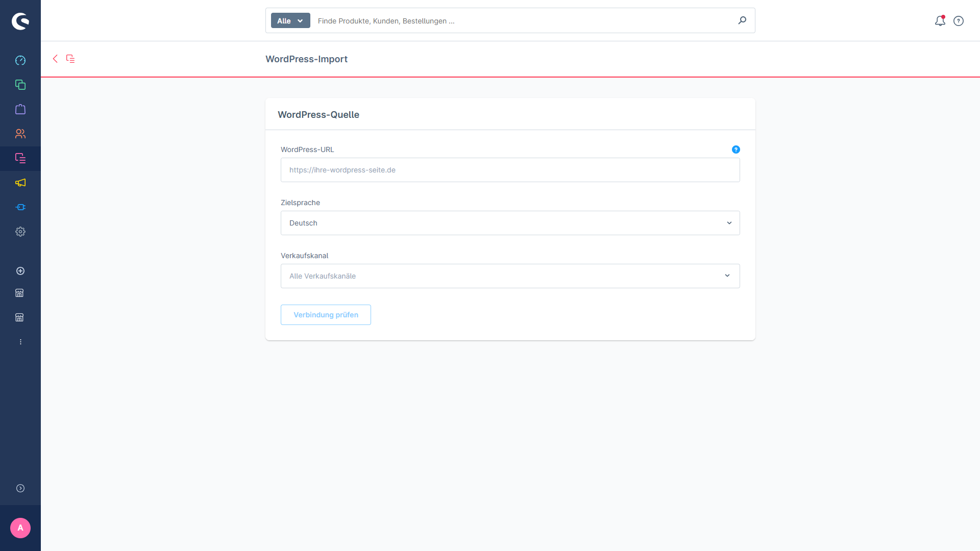Open the Customers icon in the sidebar

[x=20, y=134]
